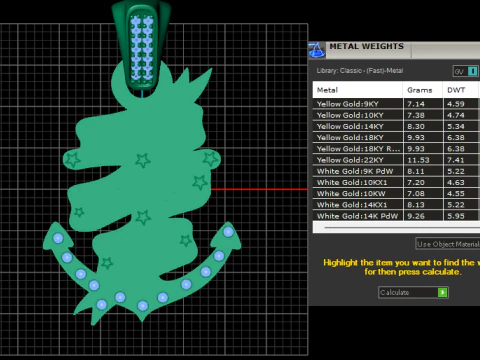This screenshot has width=480, height=360.
Task: Select the Metal Weights panel tab
Action: click(367, 47)
